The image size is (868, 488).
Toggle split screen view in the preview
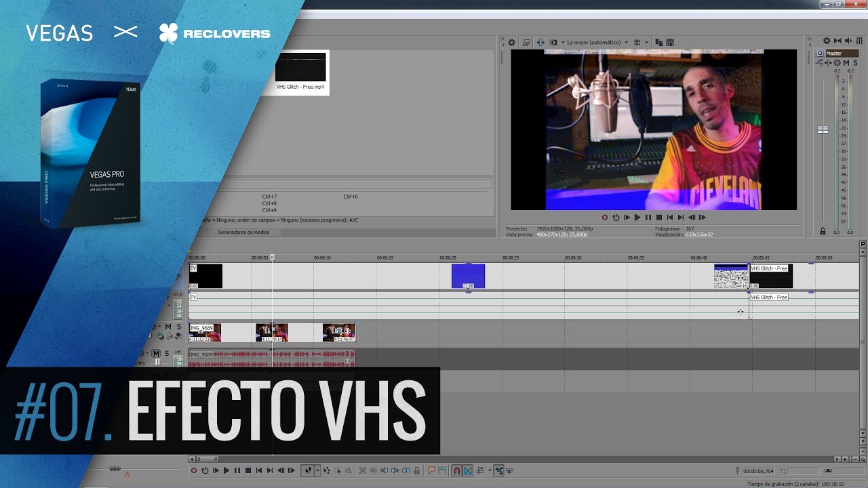[553, 42]
